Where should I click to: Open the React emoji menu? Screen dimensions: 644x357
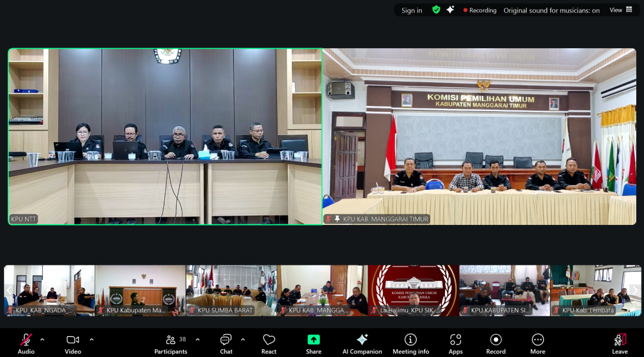tap(269, 343)
